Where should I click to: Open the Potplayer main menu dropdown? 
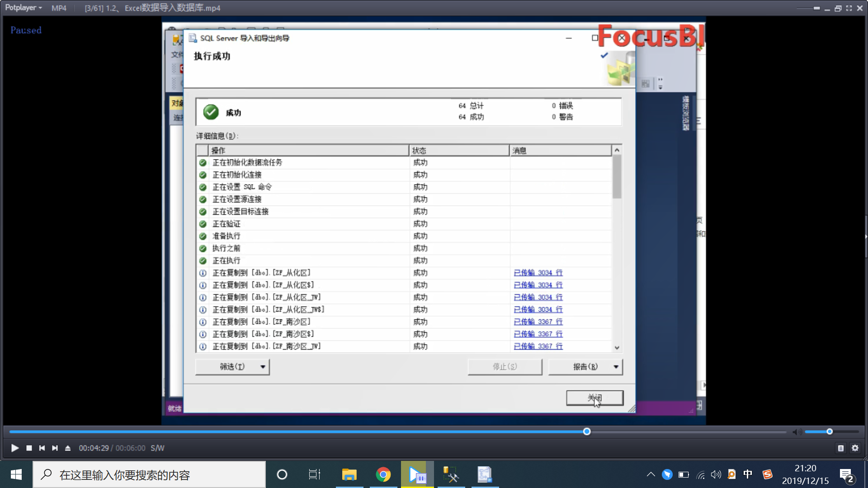click(x=24, y=8)
